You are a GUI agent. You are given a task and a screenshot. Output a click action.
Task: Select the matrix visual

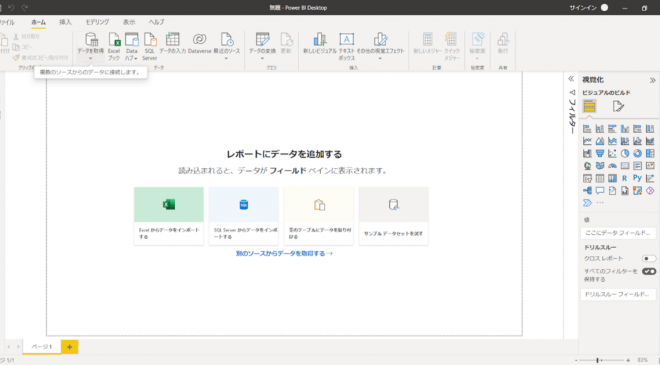coord(612,178)
